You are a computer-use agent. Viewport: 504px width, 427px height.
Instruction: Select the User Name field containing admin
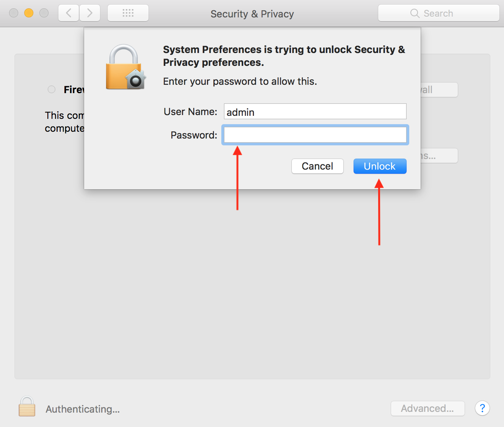tap(315, 112)
